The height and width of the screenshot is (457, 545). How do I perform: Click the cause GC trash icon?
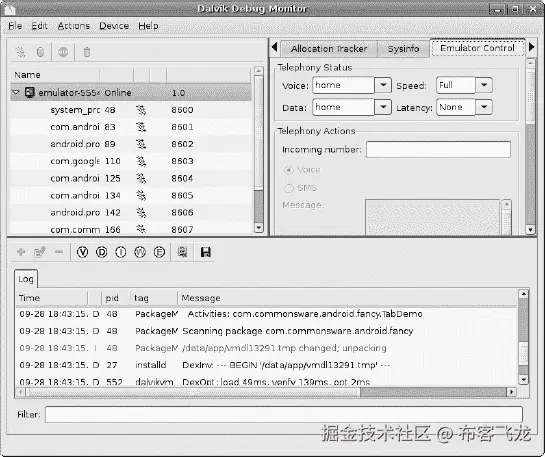point(87,52)
